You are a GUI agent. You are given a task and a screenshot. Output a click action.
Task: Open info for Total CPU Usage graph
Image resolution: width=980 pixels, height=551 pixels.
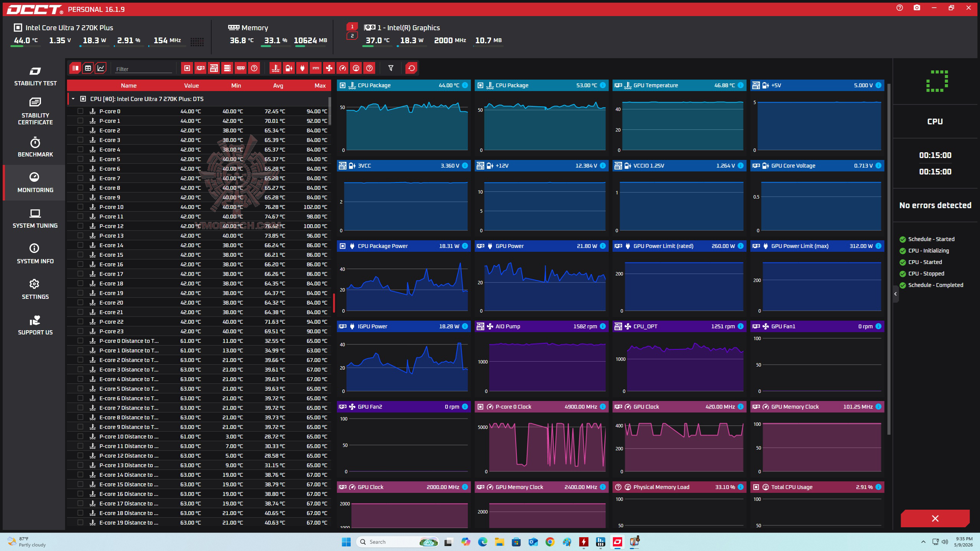(x=878, y=487)
